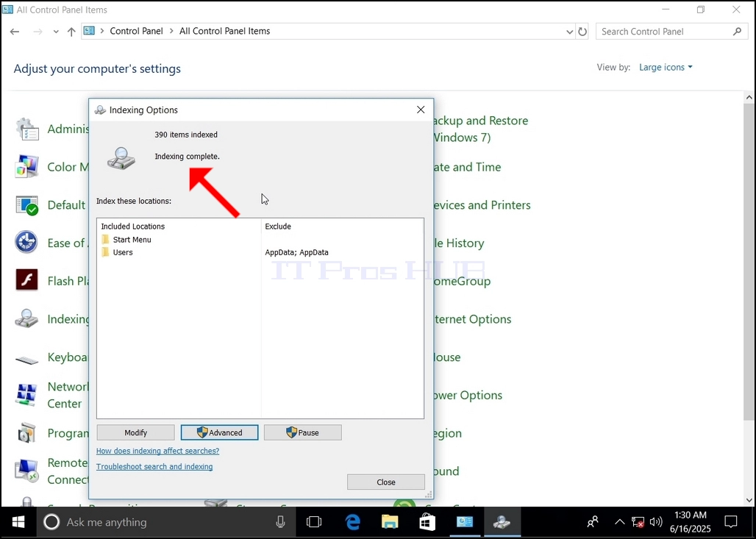The width and height of the screenshot is (756, 539).
Task: Switch to Indexing Options taskbar window
Action: click(x=502, y=522)
